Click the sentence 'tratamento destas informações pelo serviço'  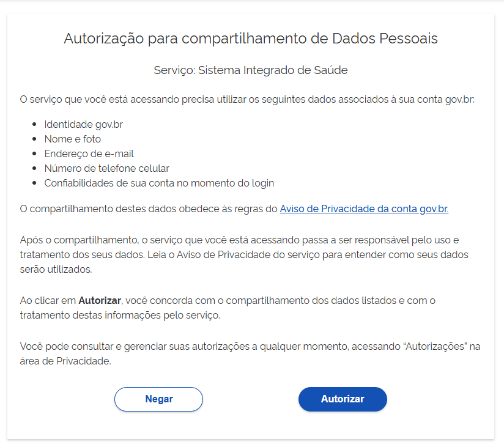tap(119, 316)
